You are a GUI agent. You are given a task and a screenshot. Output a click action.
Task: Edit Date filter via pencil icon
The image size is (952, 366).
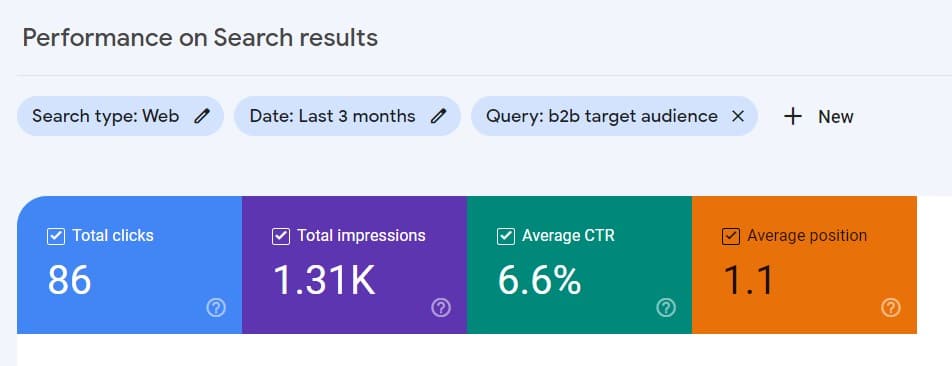click(438, 116)
